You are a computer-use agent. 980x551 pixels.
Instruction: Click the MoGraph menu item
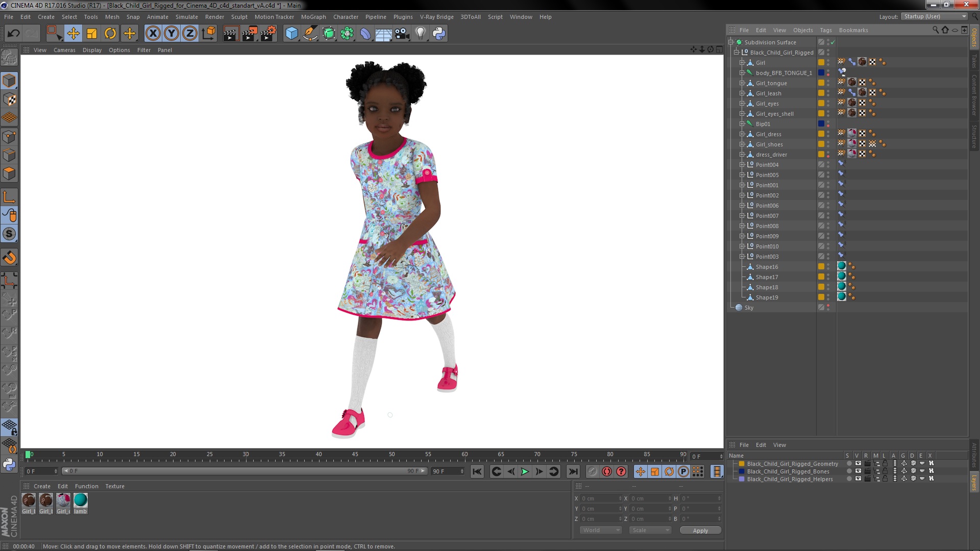313,17
